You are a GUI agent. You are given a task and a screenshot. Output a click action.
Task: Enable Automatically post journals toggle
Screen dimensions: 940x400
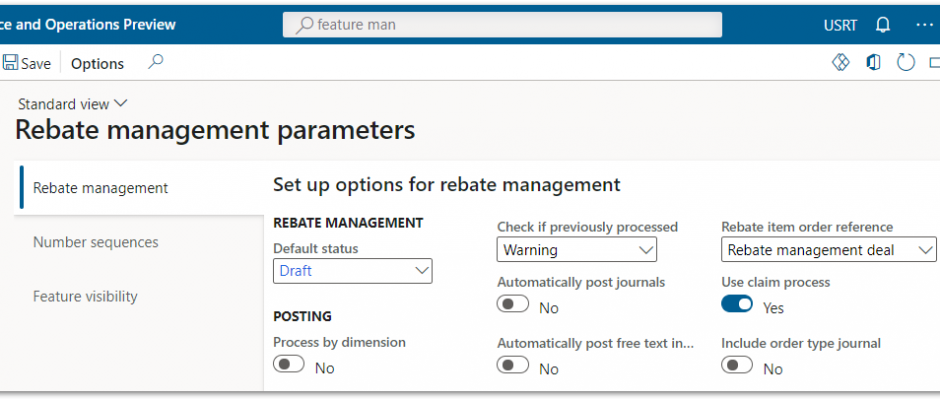(513, 304)
